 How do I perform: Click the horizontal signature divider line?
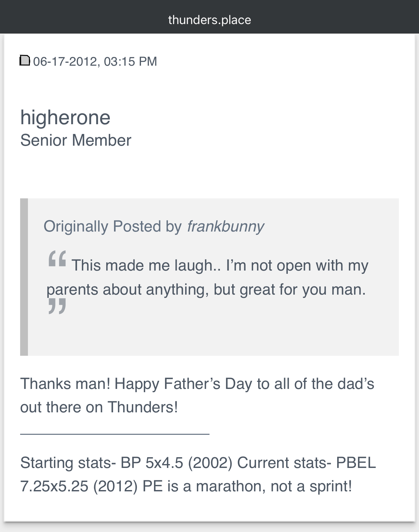[115, 434]
